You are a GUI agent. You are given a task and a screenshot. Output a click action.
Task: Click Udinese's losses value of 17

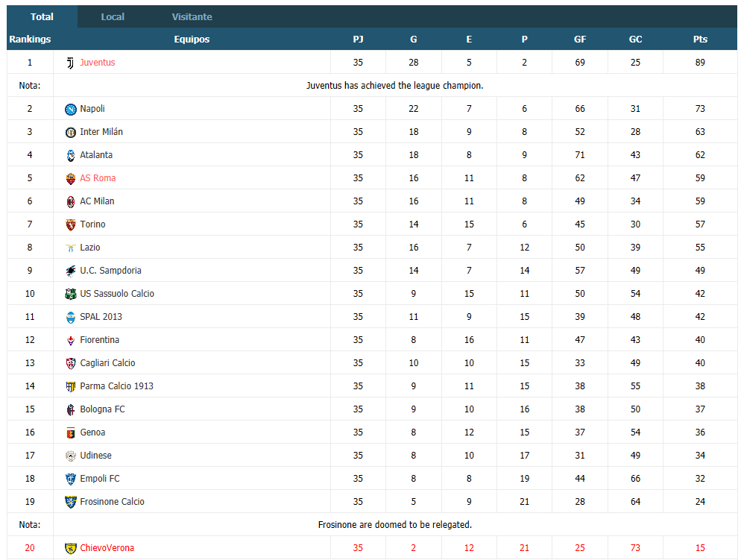click(525, 456)
